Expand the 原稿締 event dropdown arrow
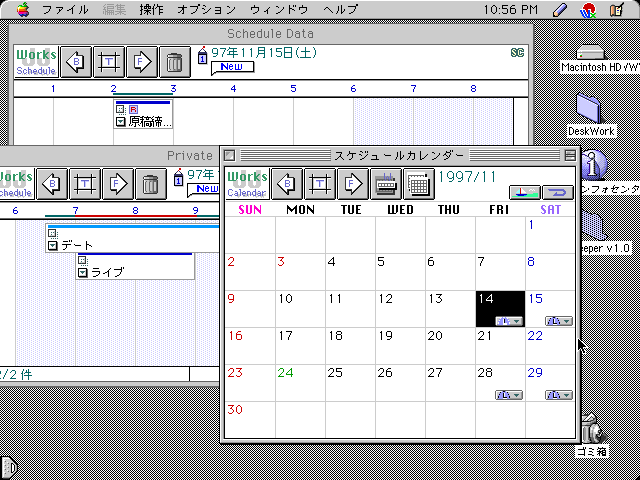The width and height of the screenshot is (640, 480). 120,122
